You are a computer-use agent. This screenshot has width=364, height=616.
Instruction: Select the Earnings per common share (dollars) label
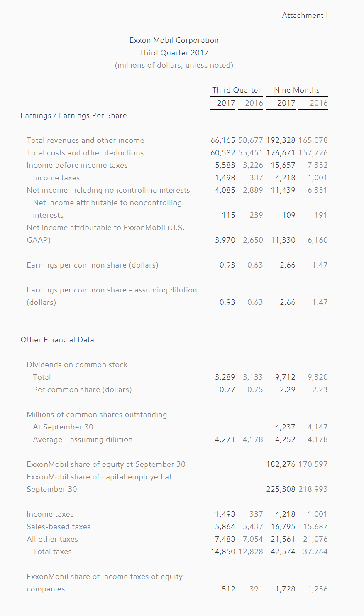click(x=93, y=265)
